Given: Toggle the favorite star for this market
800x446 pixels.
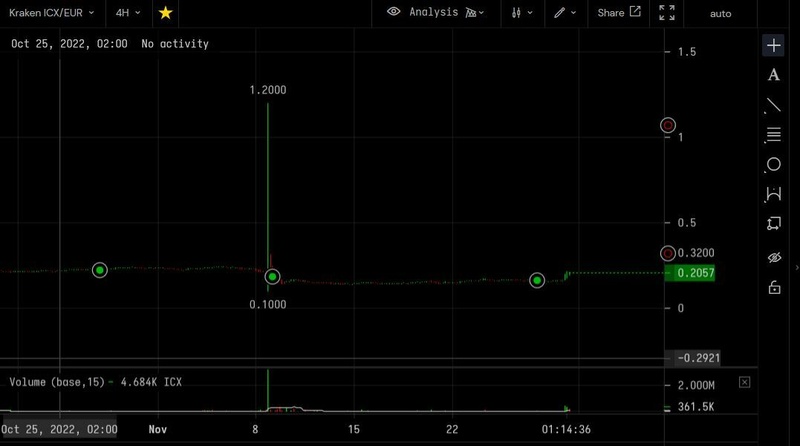Looking at the screenshot, I should [x=165, y=13].
